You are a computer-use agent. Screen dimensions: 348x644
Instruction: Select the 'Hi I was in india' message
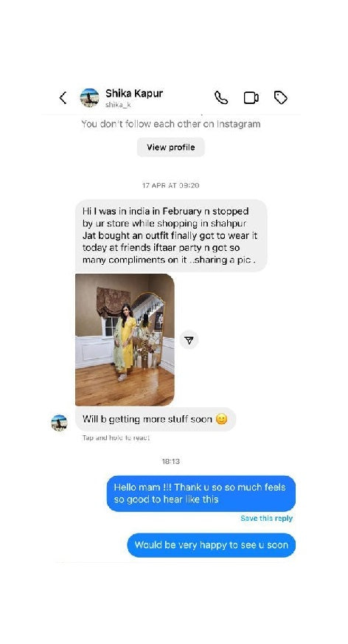click(171, 235)
